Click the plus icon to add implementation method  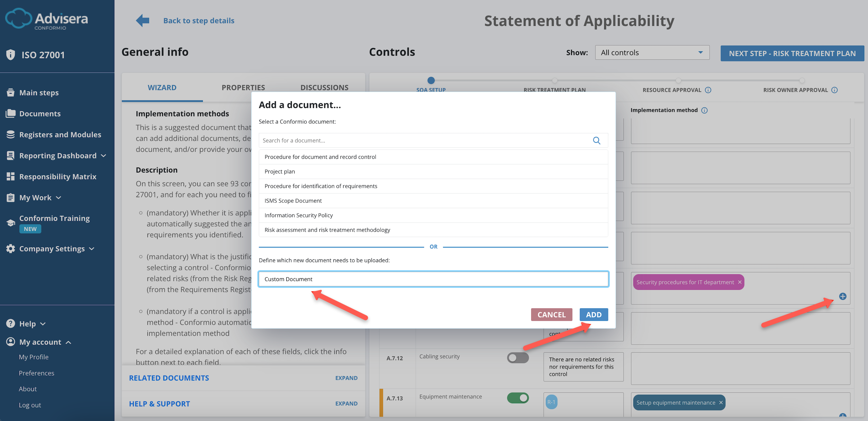click(843, 297)
